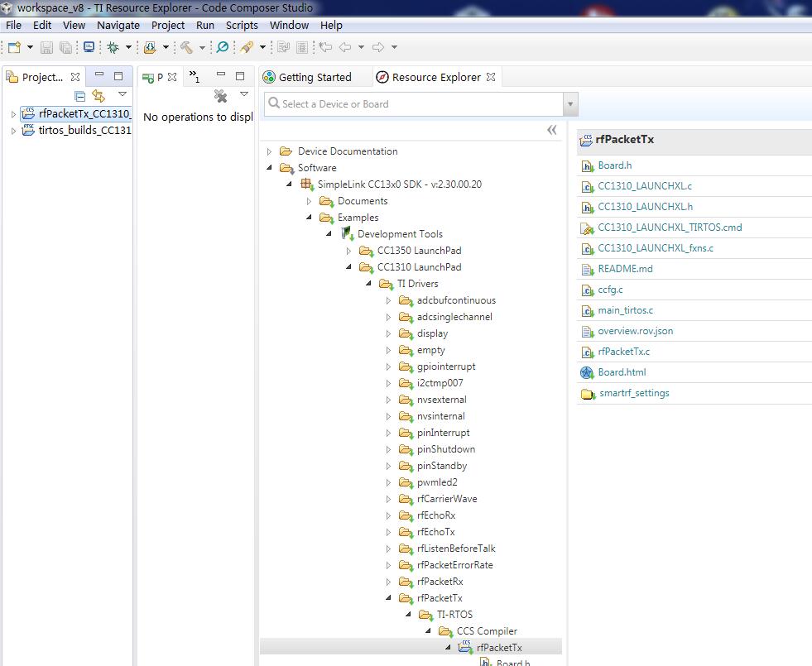Screen dimensions: 812x666
Task: Click the green Debug bug icon
Action: pyautogui.click(x=113, y=48)
